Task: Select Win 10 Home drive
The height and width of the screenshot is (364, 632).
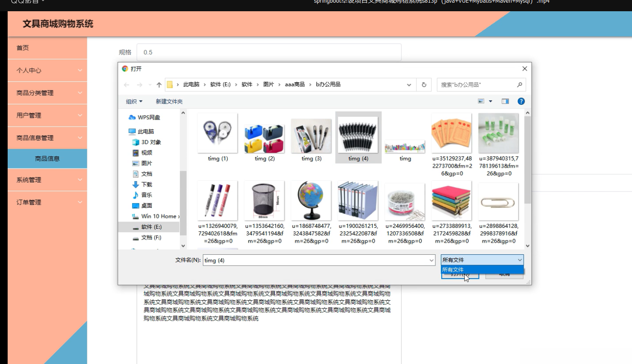Action: [155, 216]
